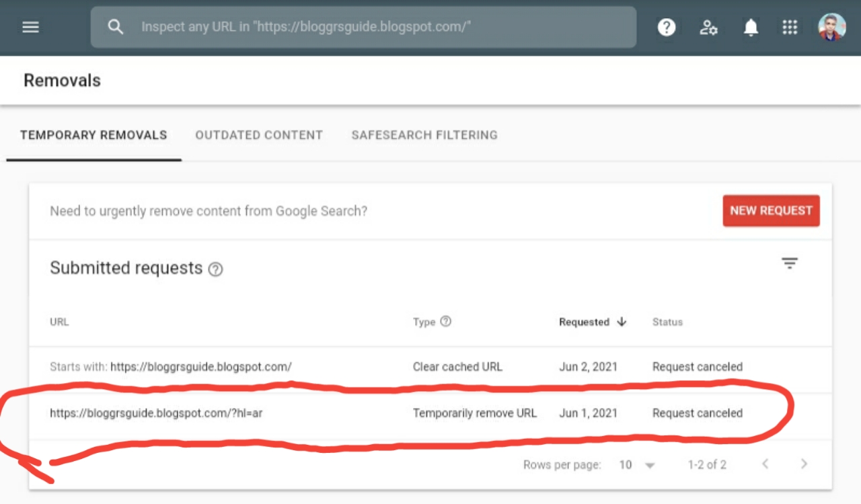Click the 1-2 of 2 pagination text
The width and height of the screenshot is (861, 504).
click(x=707, y=465)
